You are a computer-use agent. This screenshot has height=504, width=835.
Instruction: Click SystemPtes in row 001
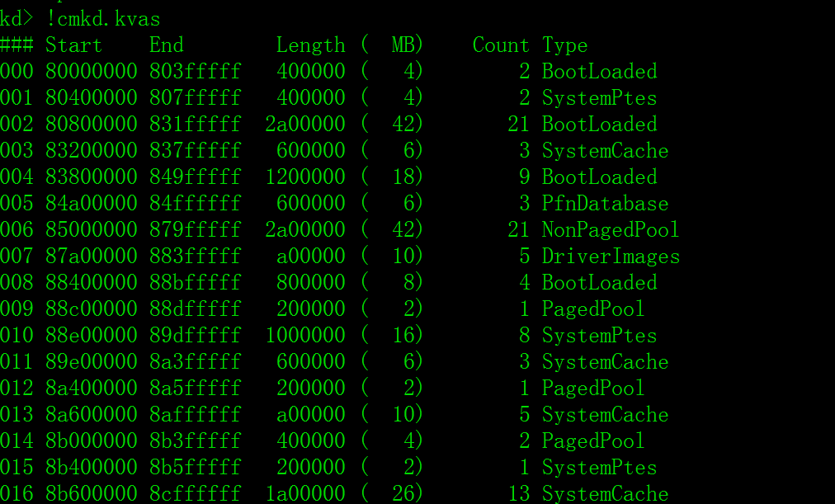[600, 98]
